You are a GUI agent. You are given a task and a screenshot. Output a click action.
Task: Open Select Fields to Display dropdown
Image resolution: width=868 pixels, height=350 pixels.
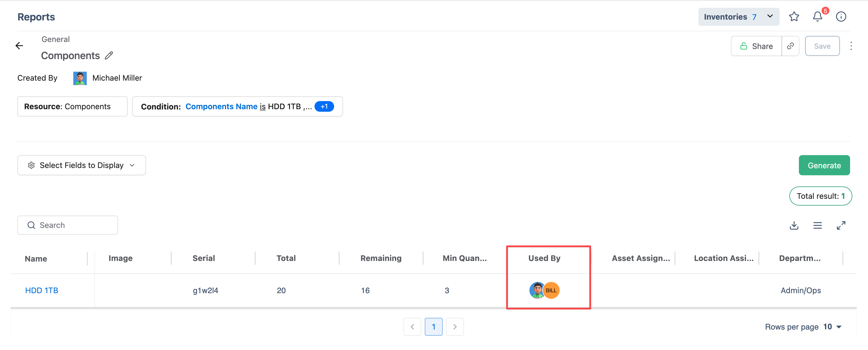(81, 165)
